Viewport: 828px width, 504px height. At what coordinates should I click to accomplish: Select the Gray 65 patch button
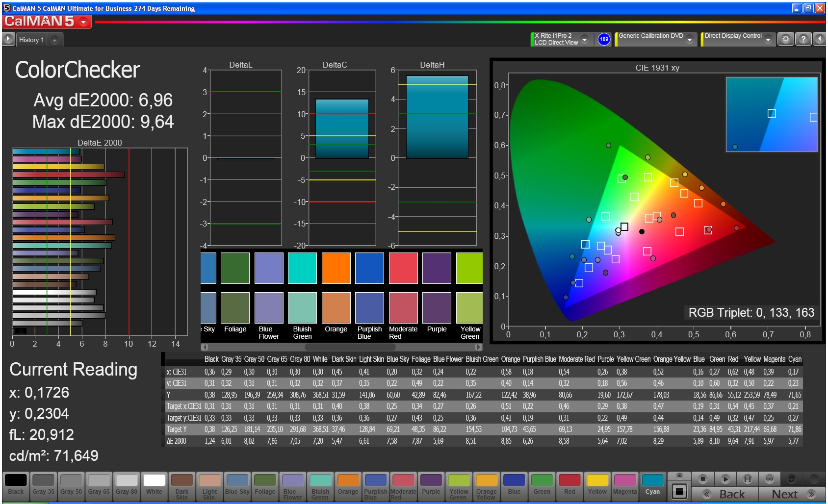pos(99,486)
